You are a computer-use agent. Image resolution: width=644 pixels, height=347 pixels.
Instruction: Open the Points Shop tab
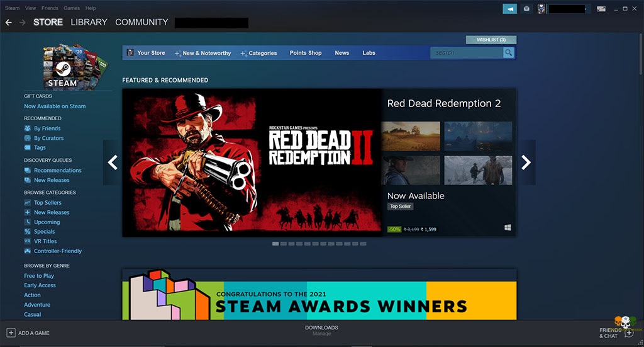306,53
